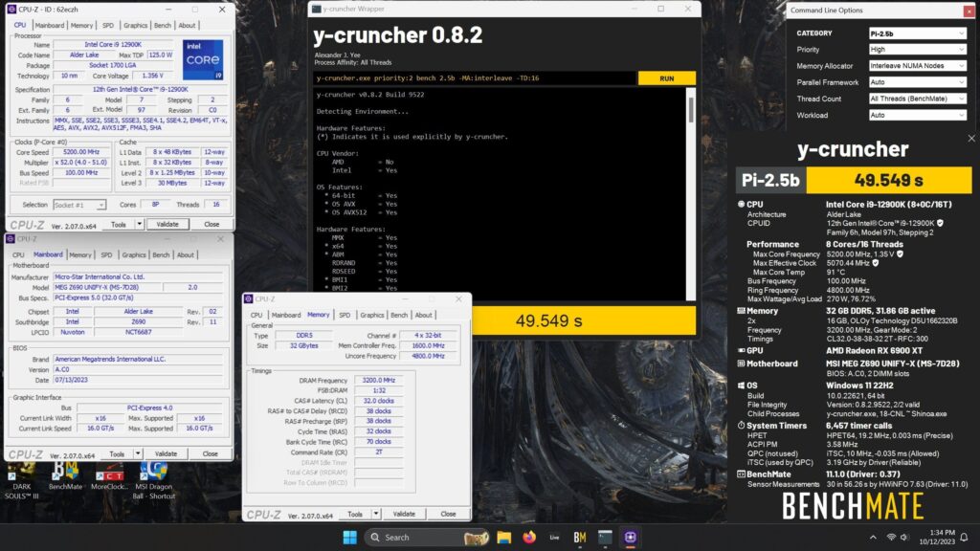The width and height of the screenshot is (980, 551).
Task: Open BenchMate desktop shortcut
Action: coord(65,476)
